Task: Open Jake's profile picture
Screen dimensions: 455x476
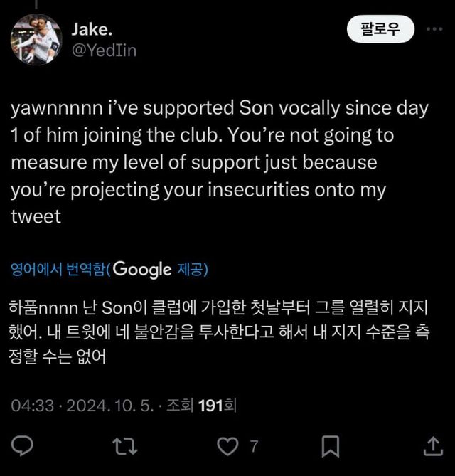Action: 36,39
